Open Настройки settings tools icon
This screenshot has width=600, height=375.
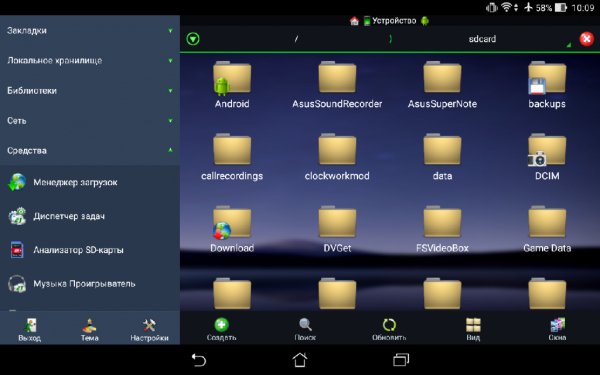coord(149,325)
